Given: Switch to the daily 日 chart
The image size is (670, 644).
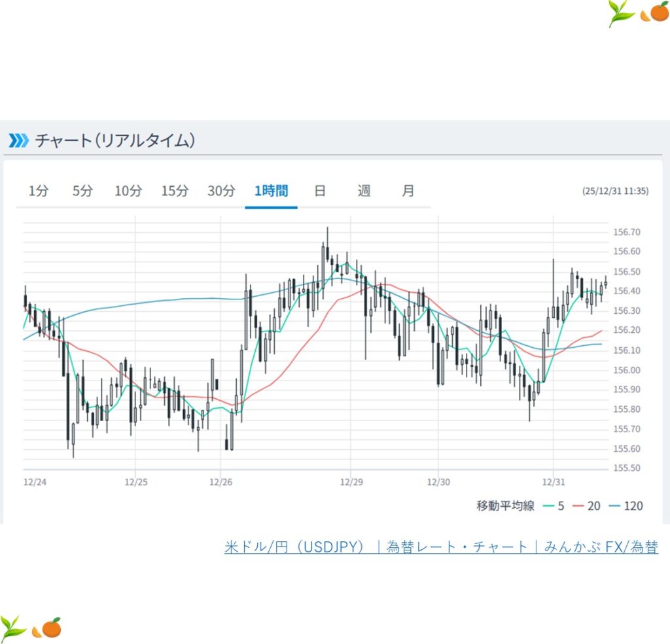Looking at the screenshot, I should [x=320, y=191].
